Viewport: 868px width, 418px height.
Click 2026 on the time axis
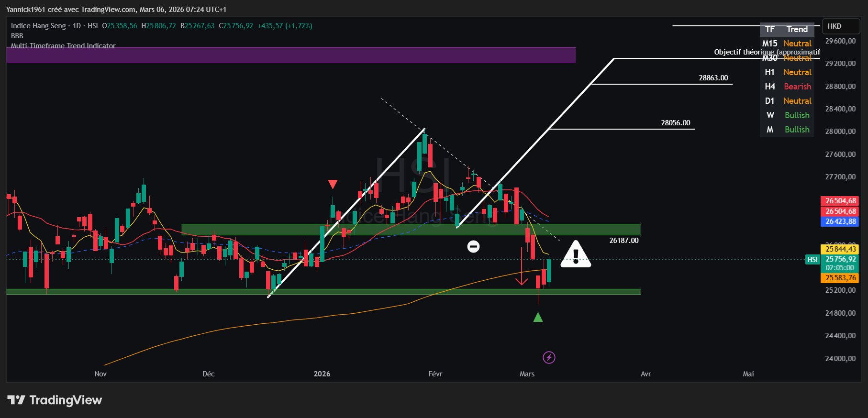(322, 374)
